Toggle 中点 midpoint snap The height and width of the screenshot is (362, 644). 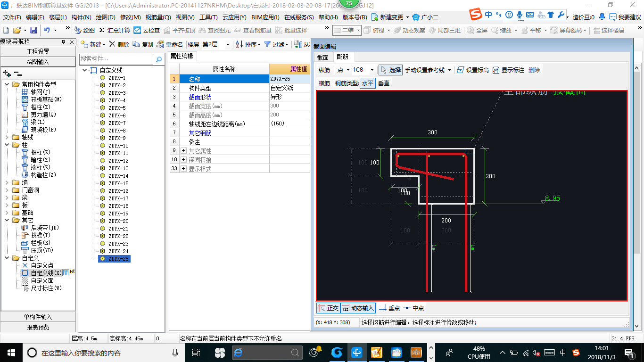tap(413, 308)
